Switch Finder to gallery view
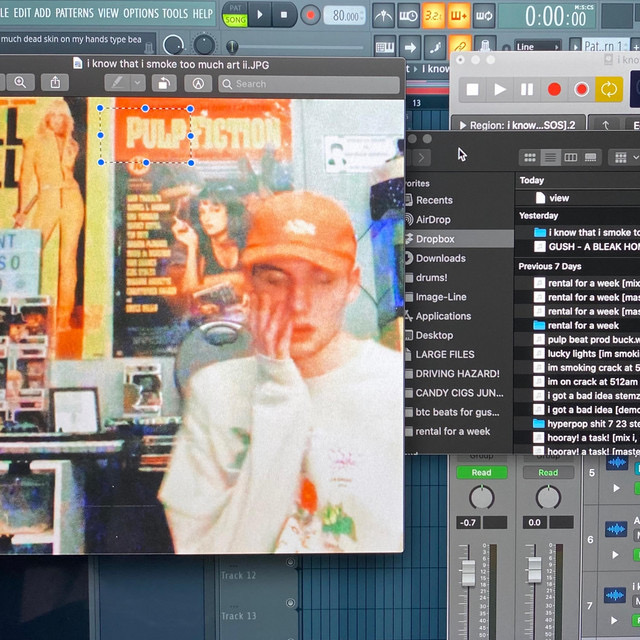Screen dimensions: 640x640 pos(591,158)
